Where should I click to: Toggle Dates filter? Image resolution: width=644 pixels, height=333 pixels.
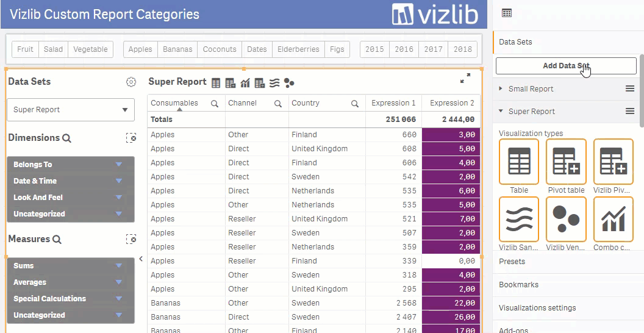point(257,49)
